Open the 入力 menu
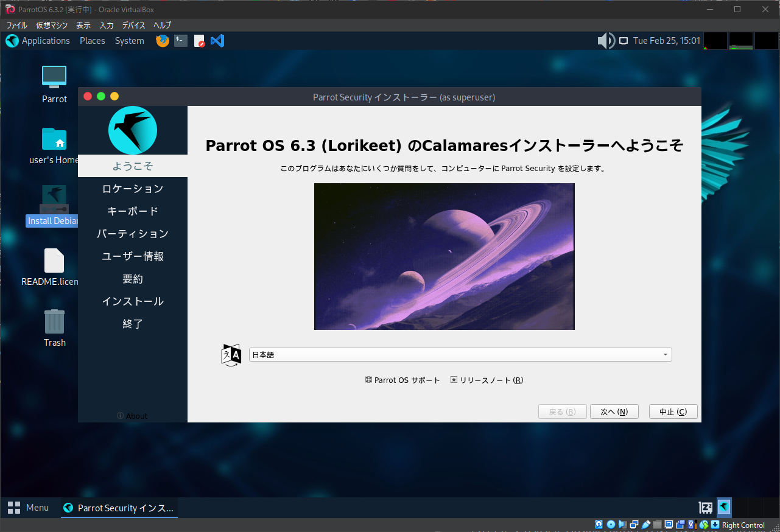Screen dimensions: 780x532 [107, 25]
